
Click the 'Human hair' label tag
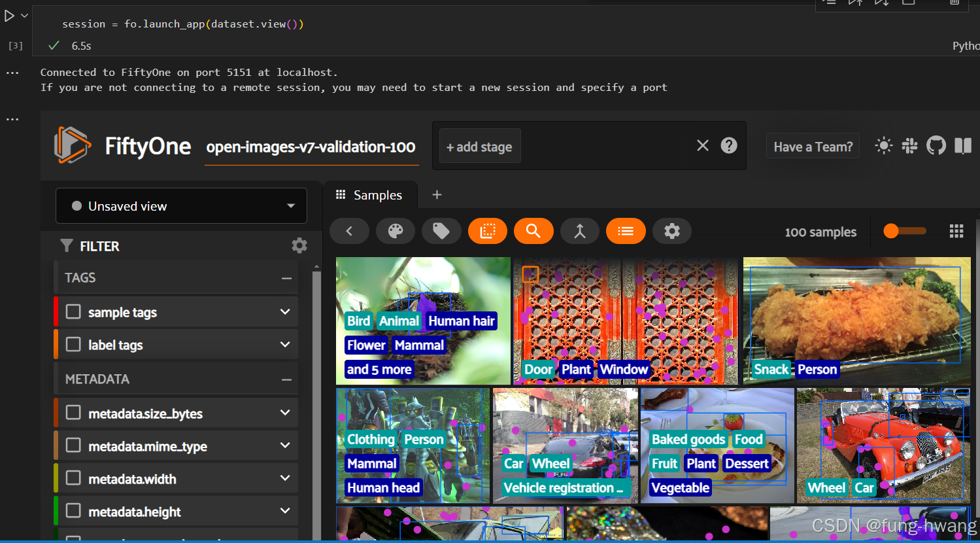[x=462, y=321]
